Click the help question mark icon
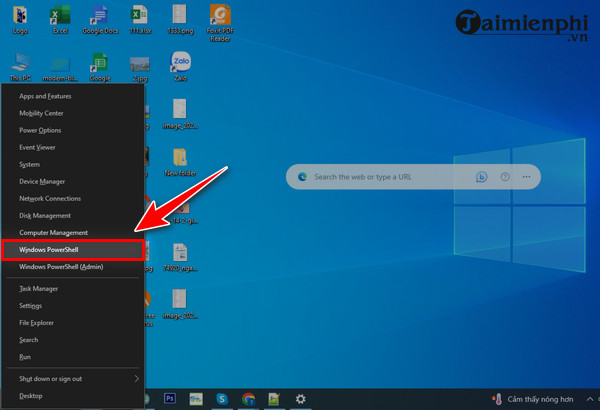 point(505,176)
